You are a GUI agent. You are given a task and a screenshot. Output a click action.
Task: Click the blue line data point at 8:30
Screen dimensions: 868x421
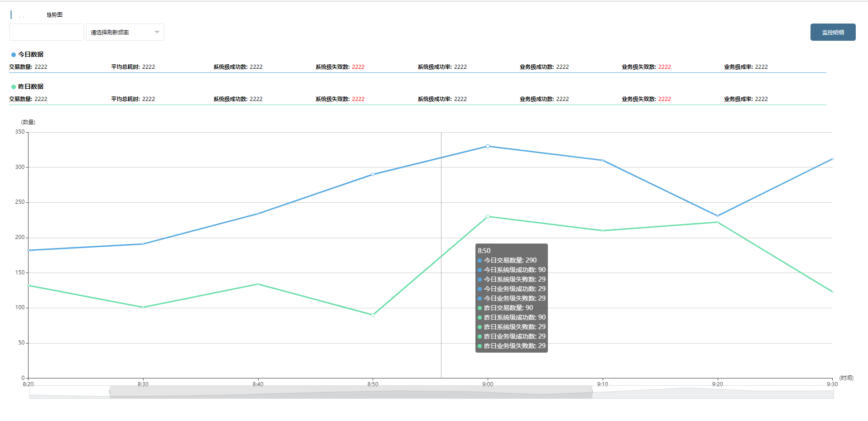(x=143, y=244)
